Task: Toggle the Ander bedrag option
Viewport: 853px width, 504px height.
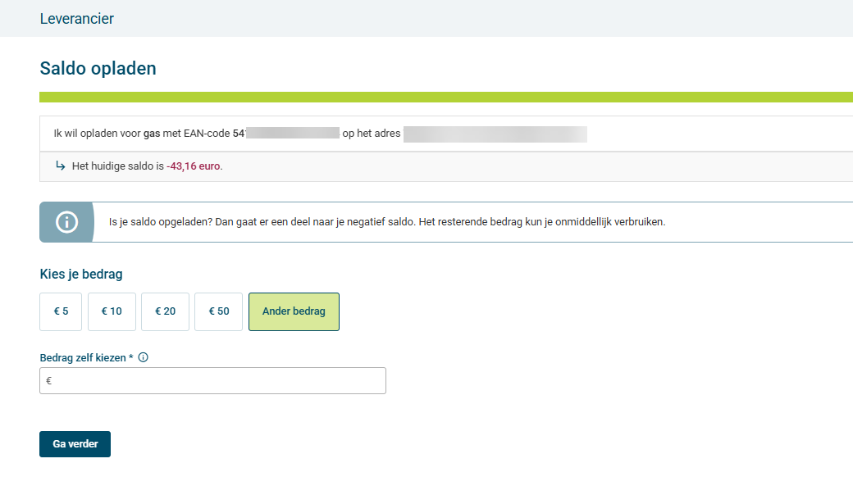Action: (294, 311)
